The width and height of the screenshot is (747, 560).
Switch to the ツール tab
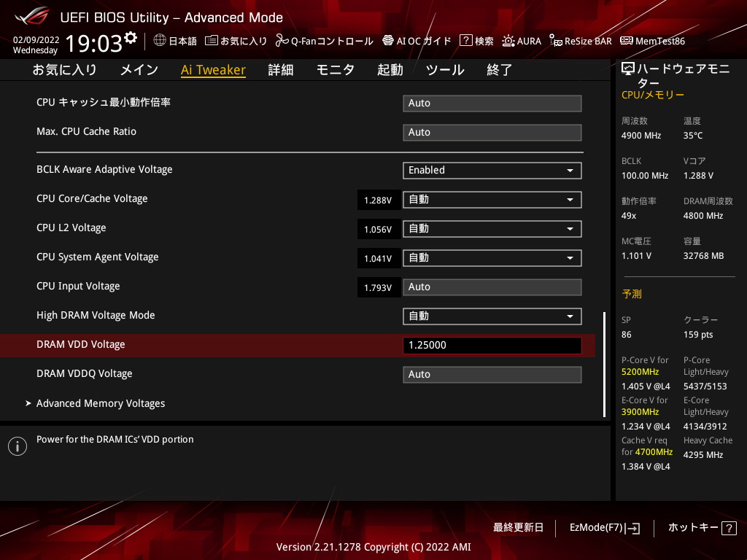point(445,70)
